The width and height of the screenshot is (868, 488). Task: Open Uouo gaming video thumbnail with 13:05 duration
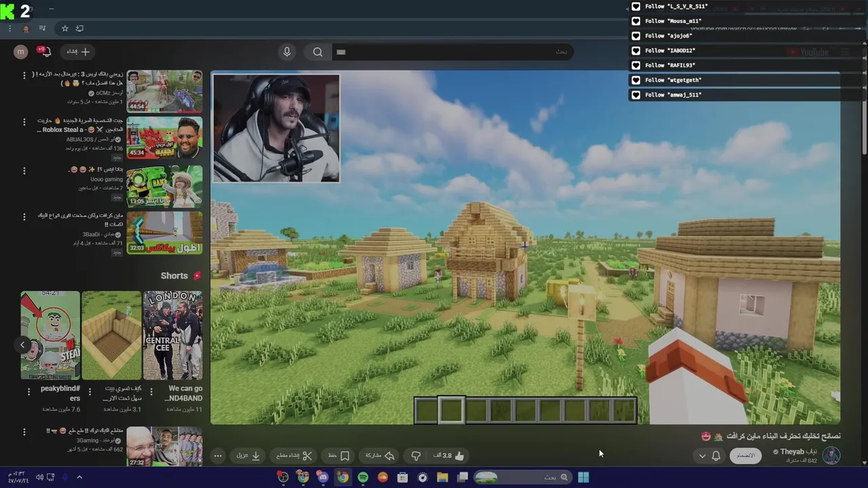[x=164, y=186]
